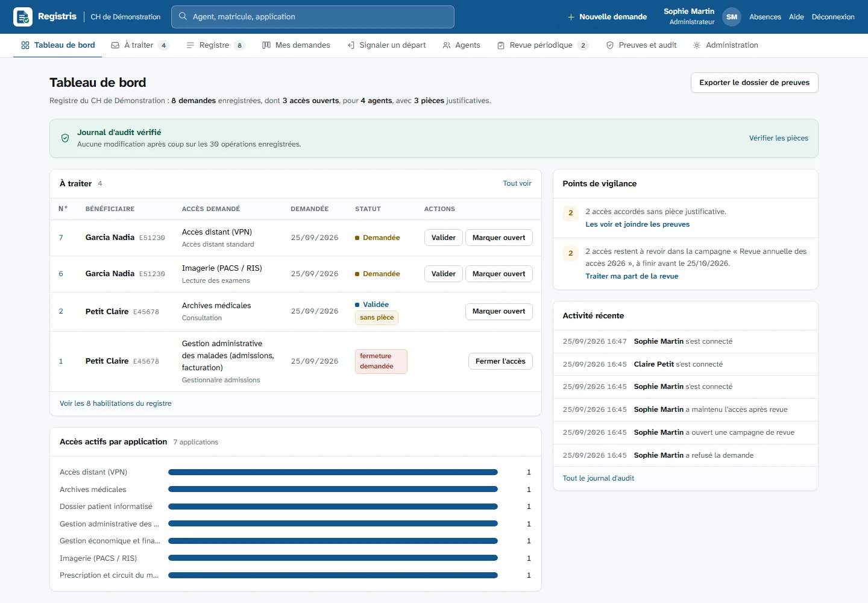Click Tout voir in À traiter panel
This screenshot has width=868, height=603.
click(x=517, y=183)
